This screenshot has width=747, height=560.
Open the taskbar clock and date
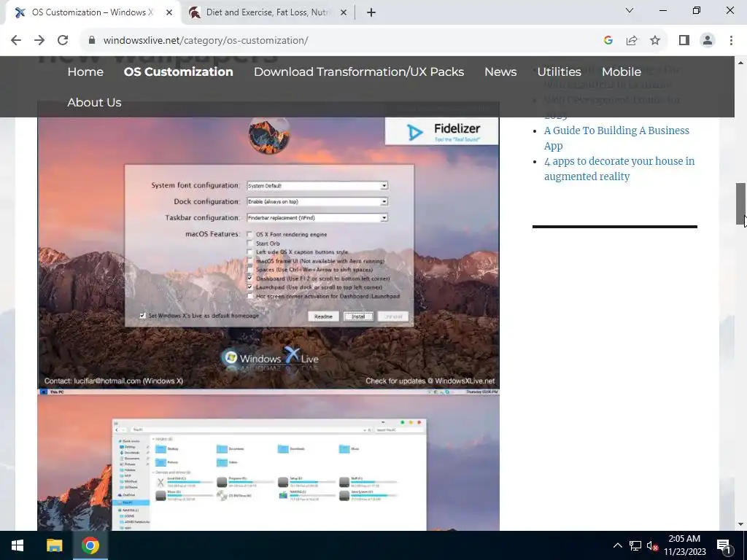(x=684, y=545)
